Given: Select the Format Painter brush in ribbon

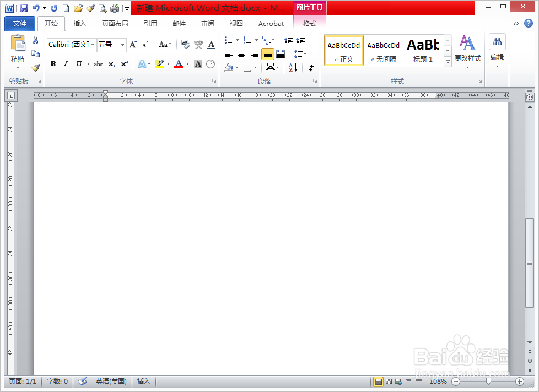Looking at the screenshot, I should click(x=35, y=68).
